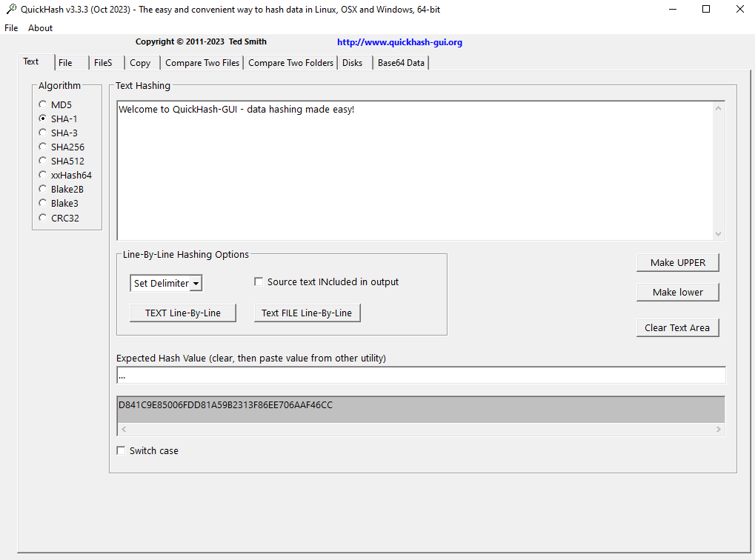The image size is (755, 560).
Task: Click the copyright Ted Smith text
Action: (x=201, y=41)
